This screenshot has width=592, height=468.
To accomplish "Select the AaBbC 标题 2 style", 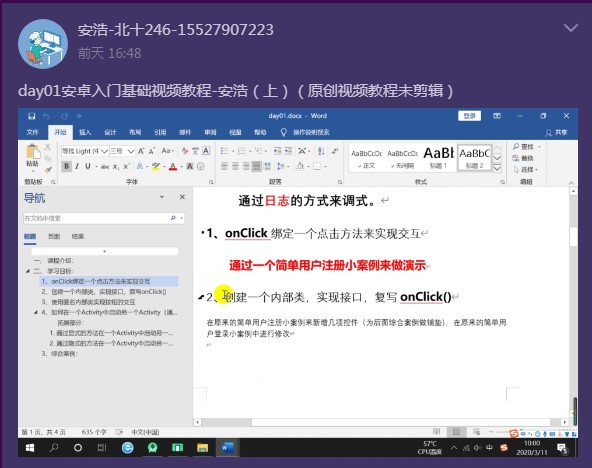I will click(474, 158).
